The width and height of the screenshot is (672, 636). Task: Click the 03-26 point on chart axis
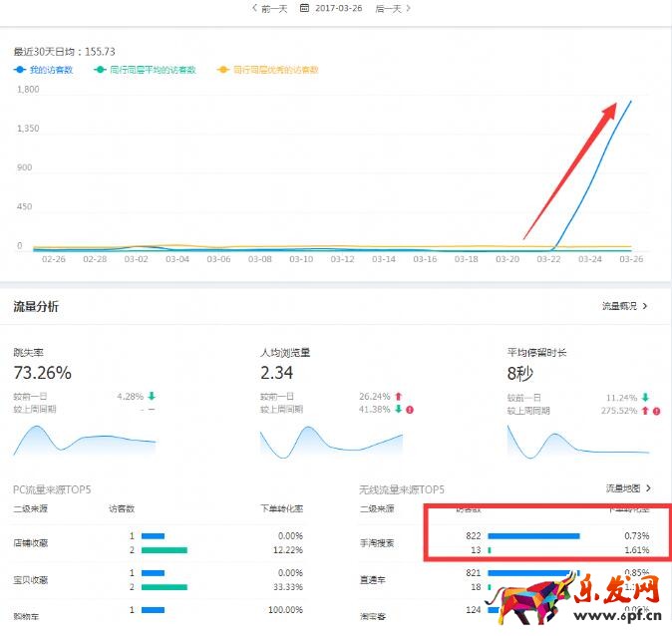pyautogui.click(x=630, y=259)
